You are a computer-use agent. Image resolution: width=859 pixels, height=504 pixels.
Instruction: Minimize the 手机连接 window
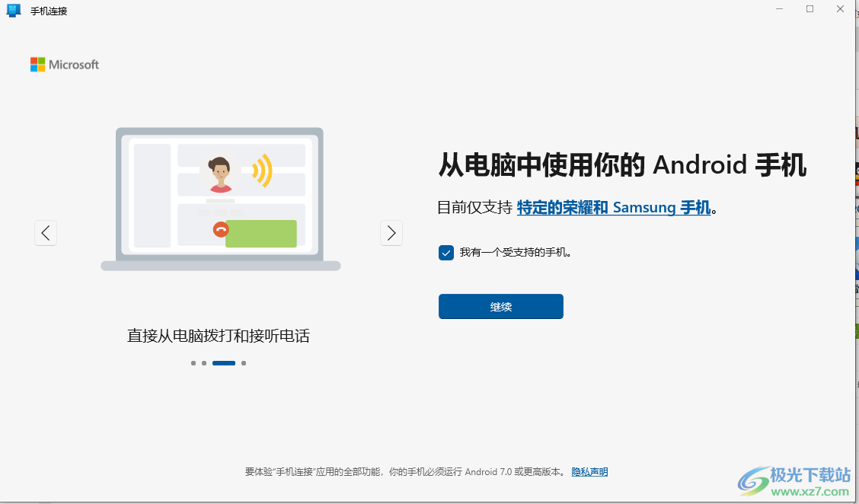[x=779, y=9]
